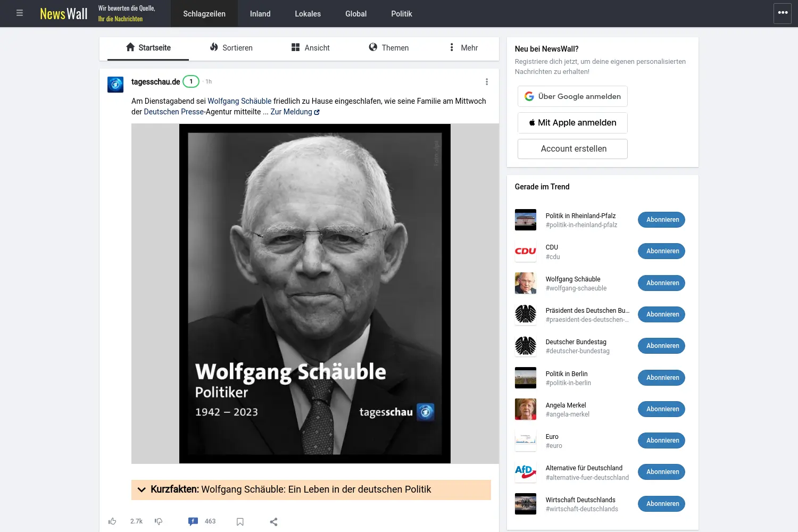Viewport: 798px width, 532px height.
Task: Subscribe to Politik in Berlin
Action: 662,378
